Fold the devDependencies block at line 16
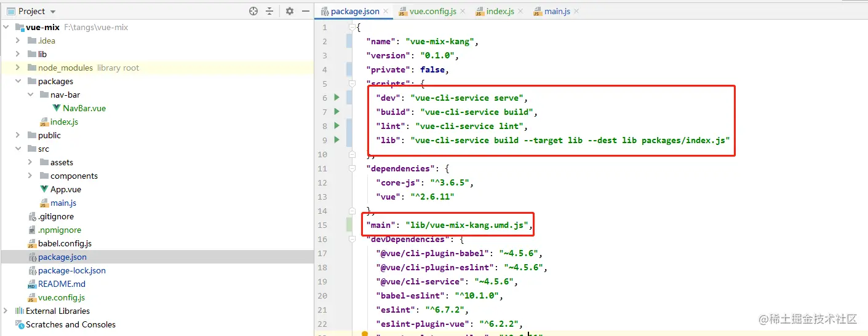This screenshot has width=868, height=336. pyautogui.click(x=352, y=239)
